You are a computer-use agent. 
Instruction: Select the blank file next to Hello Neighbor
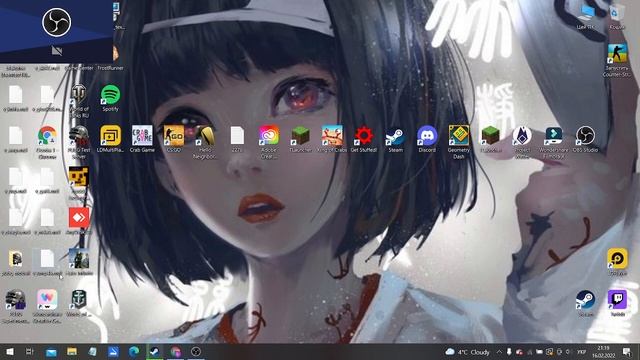237,136
